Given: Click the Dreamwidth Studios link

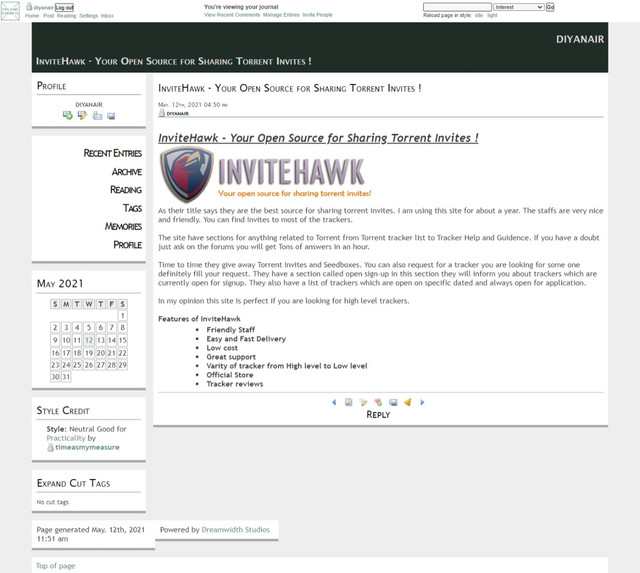Looking at the screenshot, I should click(x=236, y=530).
